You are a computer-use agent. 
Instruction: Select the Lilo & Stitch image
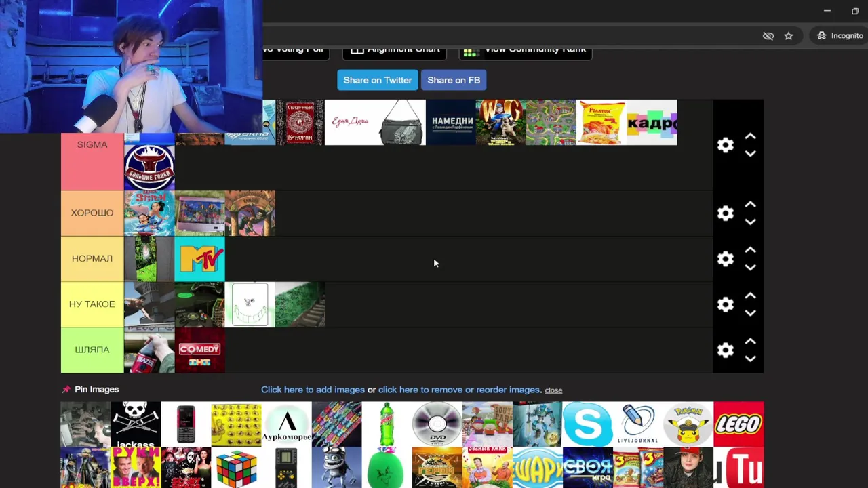(149, 213)
